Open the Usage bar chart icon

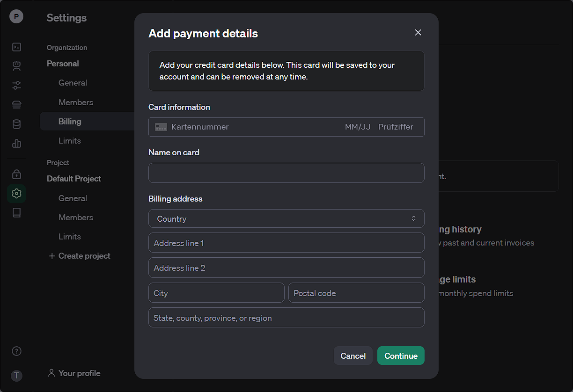point(16,143)
